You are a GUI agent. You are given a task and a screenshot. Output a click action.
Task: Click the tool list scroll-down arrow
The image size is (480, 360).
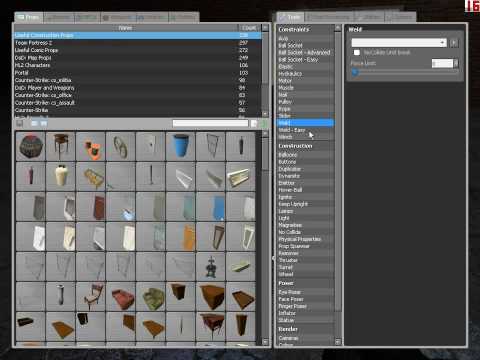(x=338, y=342)
